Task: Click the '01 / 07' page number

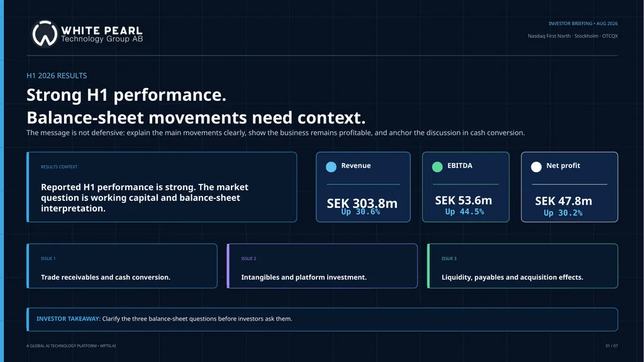Action: point(611,346)
